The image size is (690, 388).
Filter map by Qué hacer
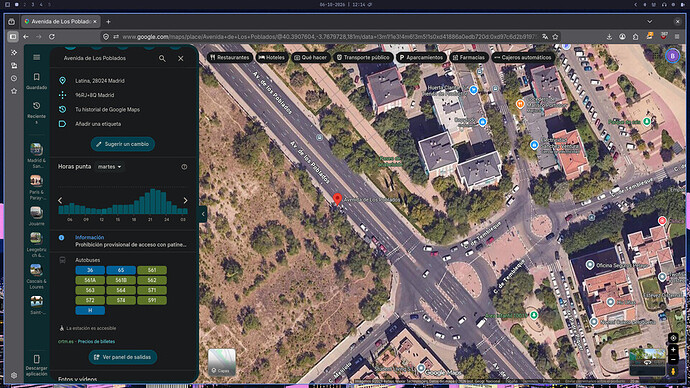tap(311, 58)
